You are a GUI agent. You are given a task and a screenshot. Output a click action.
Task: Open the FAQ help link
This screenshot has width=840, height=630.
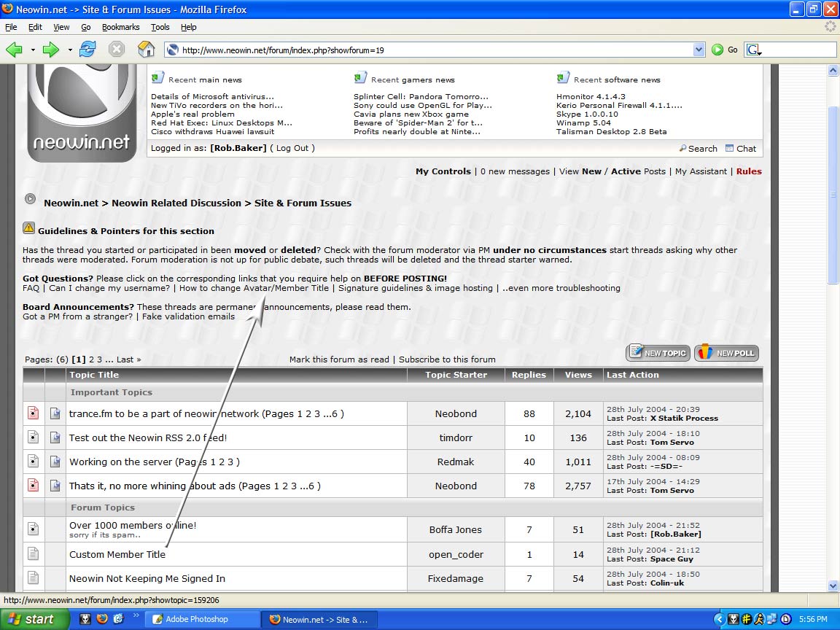[x=31, y=288]
